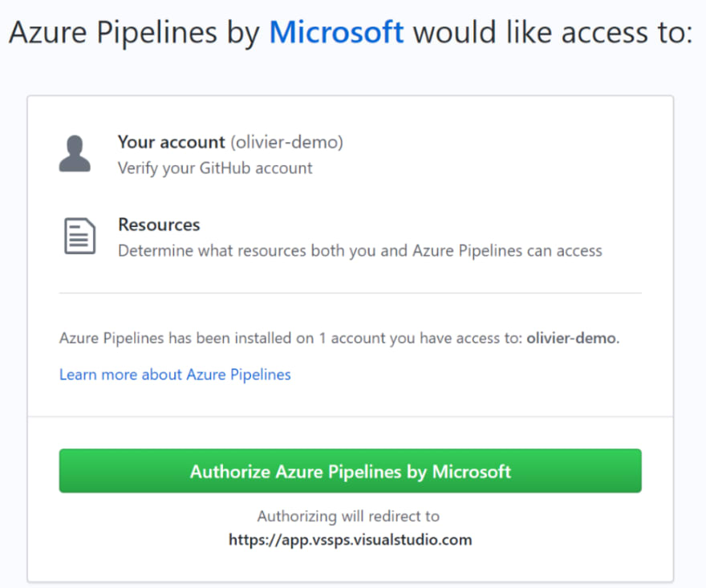Authorize Azure Pipelines by Microsoft
Screen dimensions: 706x588
click(351, 471)
